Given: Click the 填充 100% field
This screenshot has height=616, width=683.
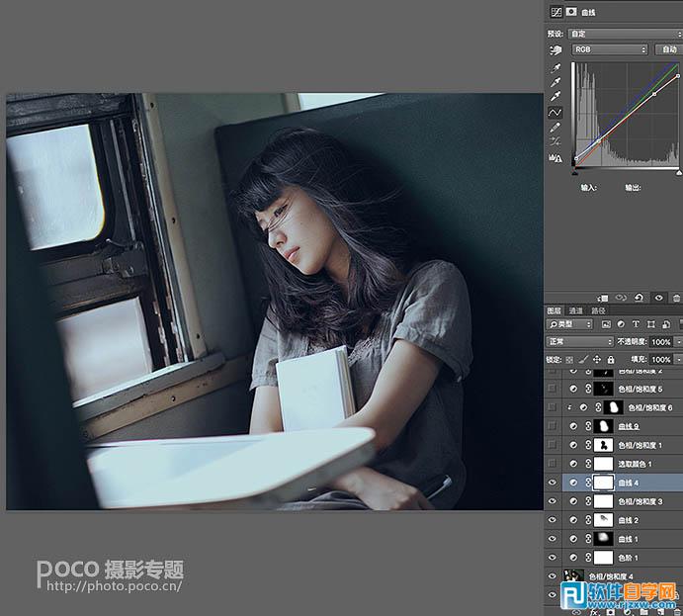Looking at the screenshot, I should coord(661,359).
